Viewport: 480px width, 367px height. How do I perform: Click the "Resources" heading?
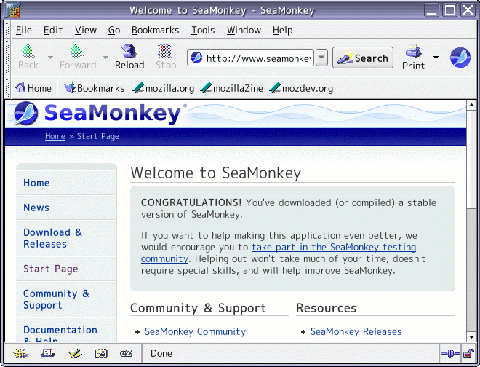[x=326, y=308]
